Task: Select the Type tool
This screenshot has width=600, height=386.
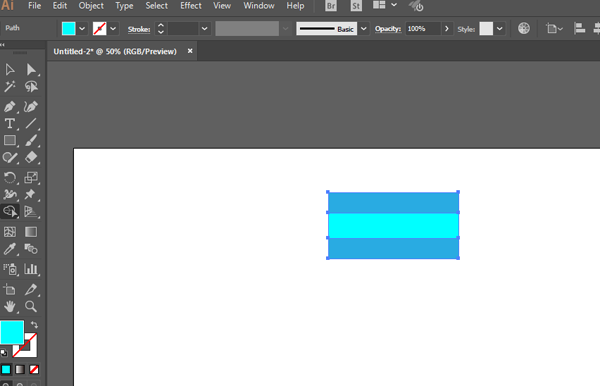Action: point(10,123)
